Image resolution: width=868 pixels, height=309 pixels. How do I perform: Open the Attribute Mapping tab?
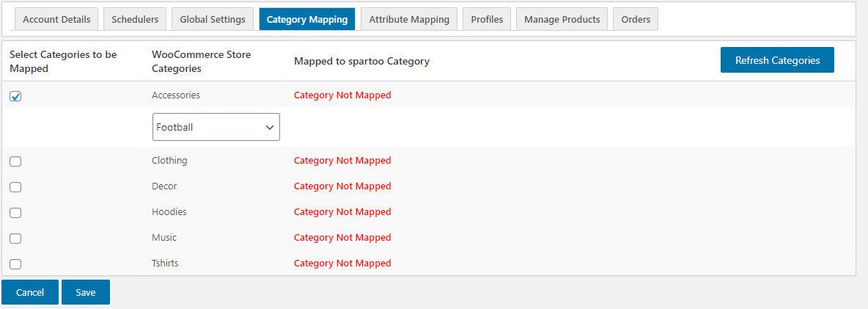pyautogui.click(x=409, y=19)
